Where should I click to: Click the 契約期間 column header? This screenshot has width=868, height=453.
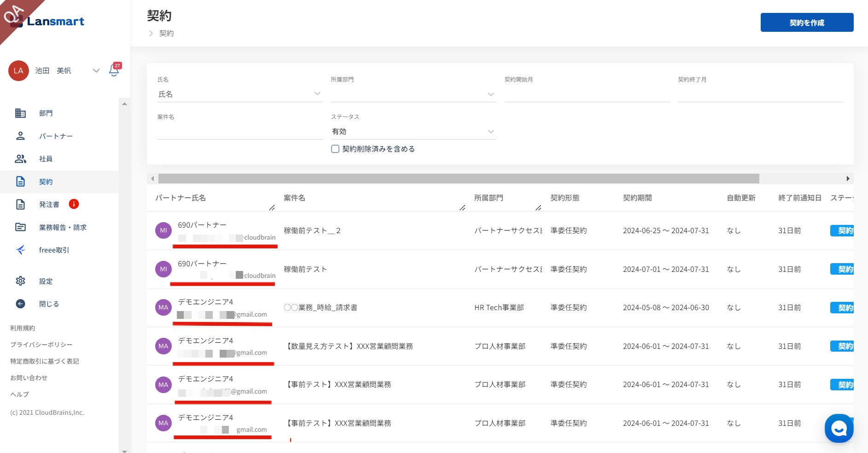[637, 198]
